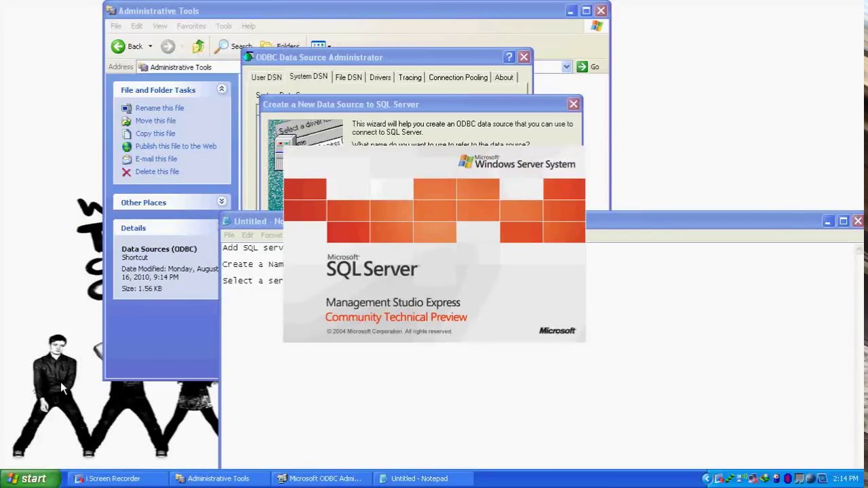Click the tray icon of computers with red X
868x488 pixels.
click(x=753, y=479)
